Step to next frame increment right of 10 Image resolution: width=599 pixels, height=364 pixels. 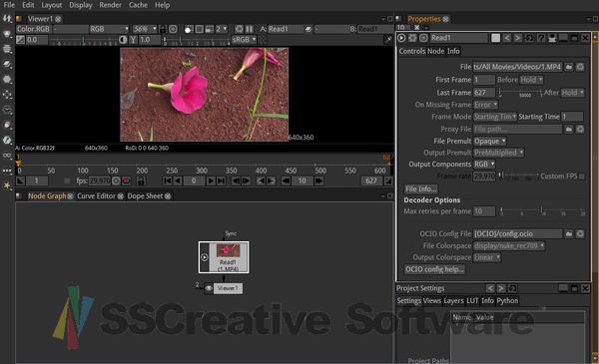tap(318, 181)
